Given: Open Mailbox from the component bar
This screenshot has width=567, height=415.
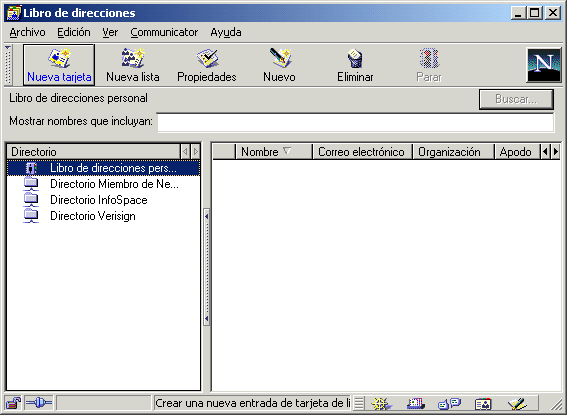Looking at the screenshot, I should (415, 403).
